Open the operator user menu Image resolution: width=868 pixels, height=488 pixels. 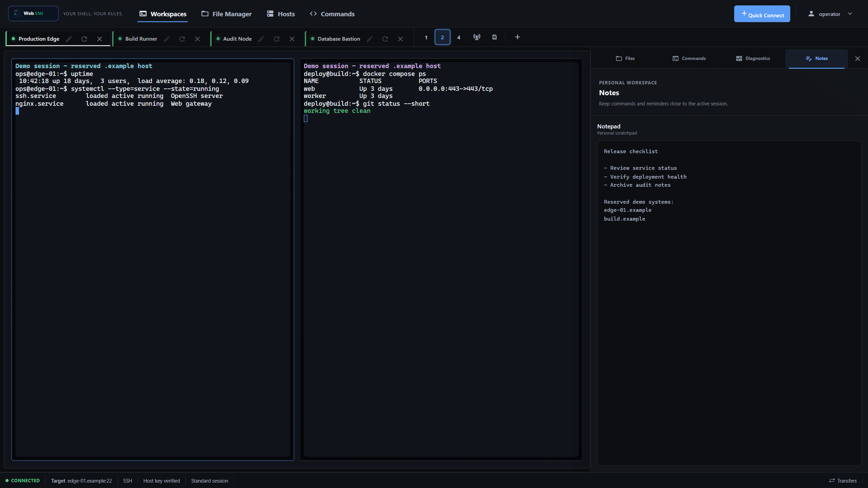(830, 14)
